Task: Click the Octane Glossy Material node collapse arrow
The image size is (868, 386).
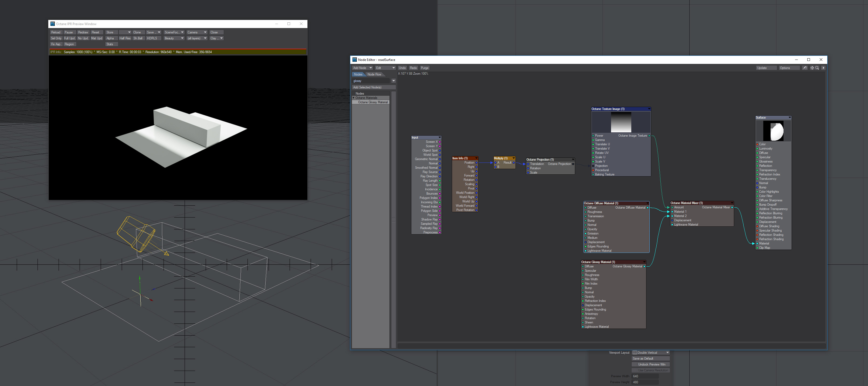Action: (x=644, y=262)
